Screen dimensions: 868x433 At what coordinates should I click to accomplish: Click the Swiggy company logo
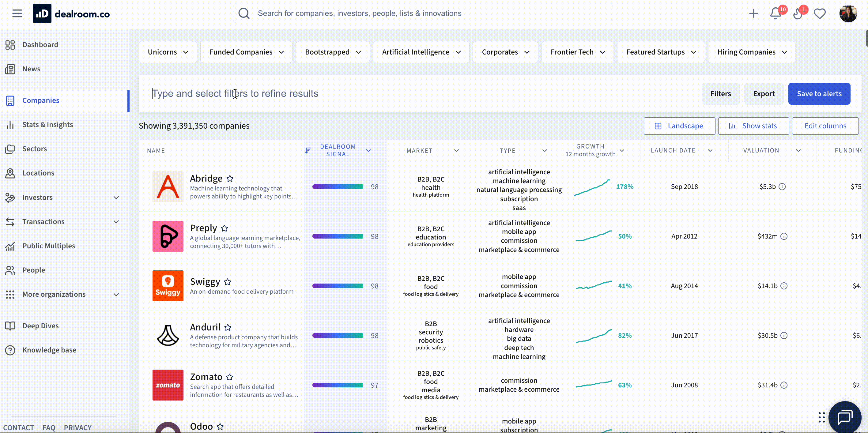point(168,286)
